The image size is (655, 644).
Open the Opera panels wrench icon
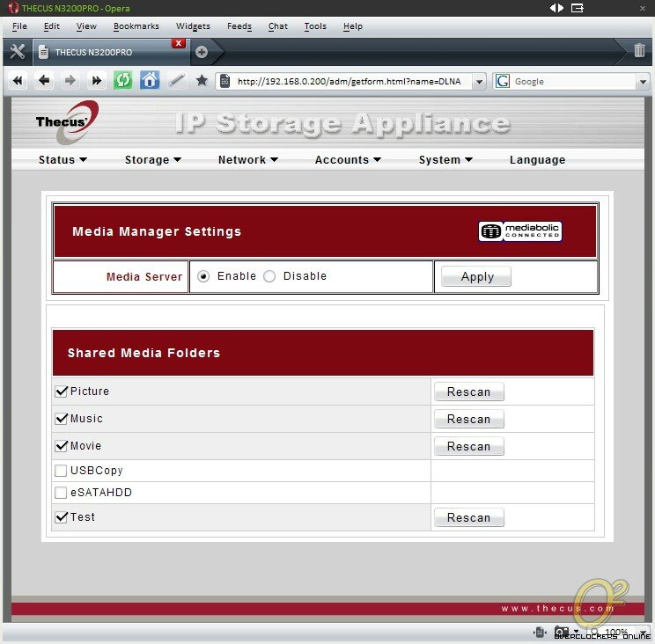click(x=17, y=52)
